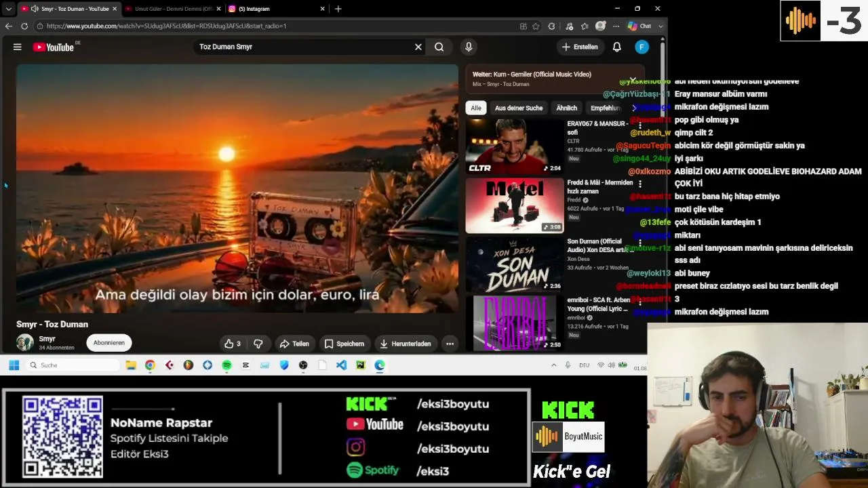
Task: Start voice search with the microphone
Action: click(x=469, y=47)
